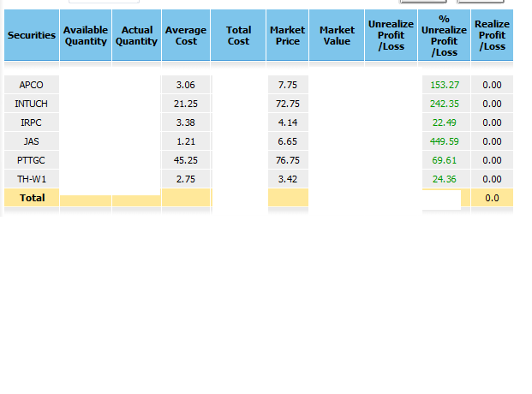Click PTTGC realized profit 0.00
The width and height of the screenshot is (532, 394).
pyautogui.click(x=492, y=160)
